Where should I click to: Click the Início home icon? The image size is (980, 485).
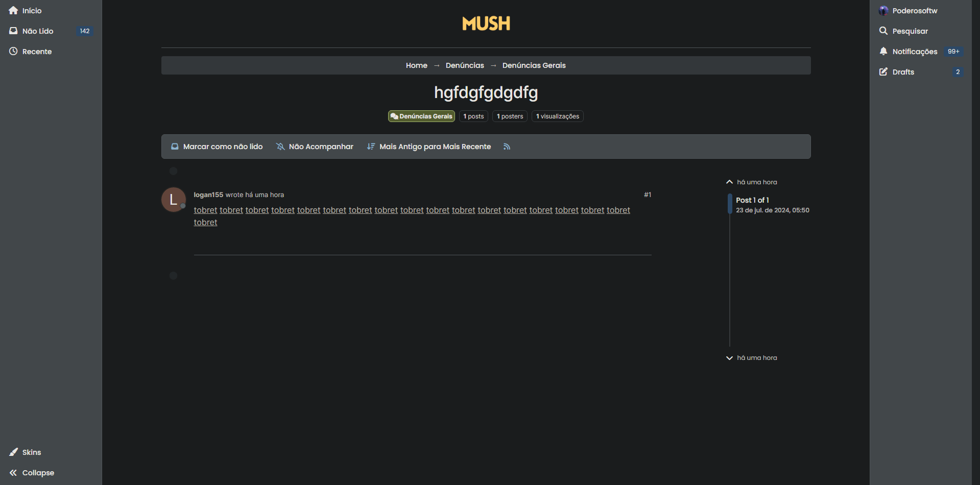[13, 10]
